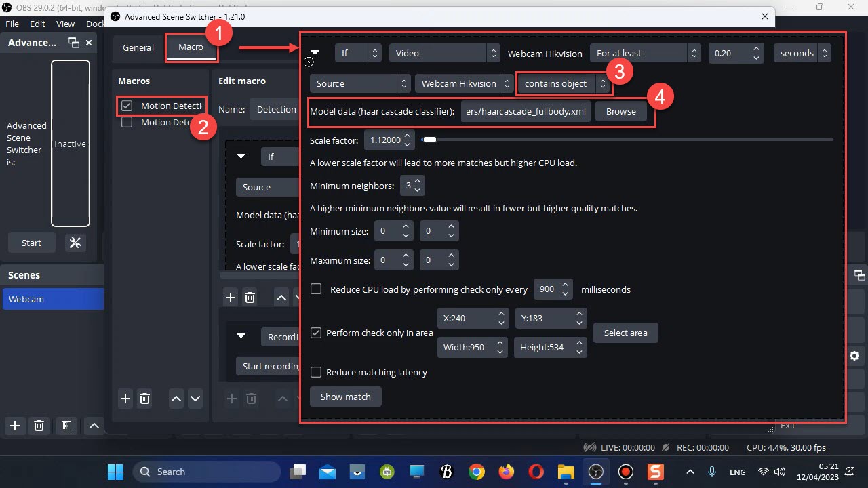Add a new condition to the macro

coord(231,297)
